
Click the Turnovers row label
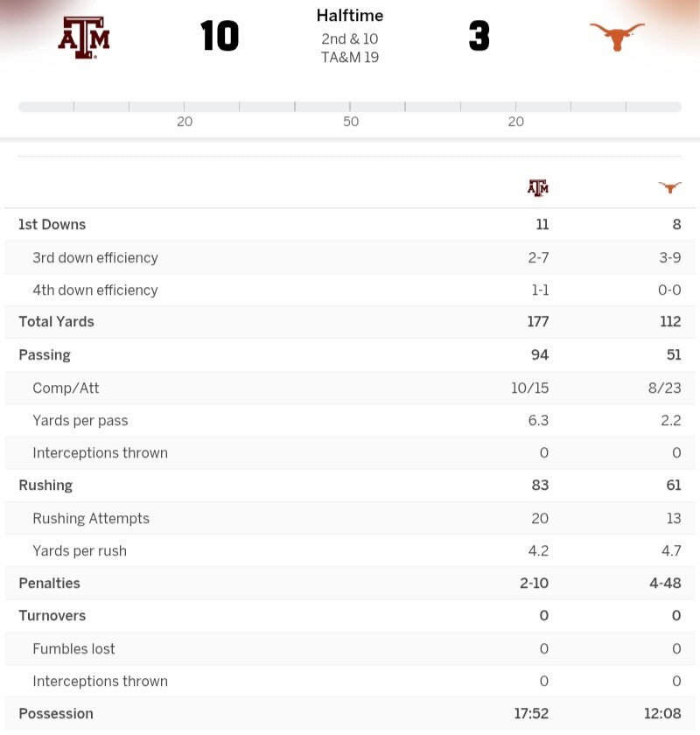tap(52, 616)
